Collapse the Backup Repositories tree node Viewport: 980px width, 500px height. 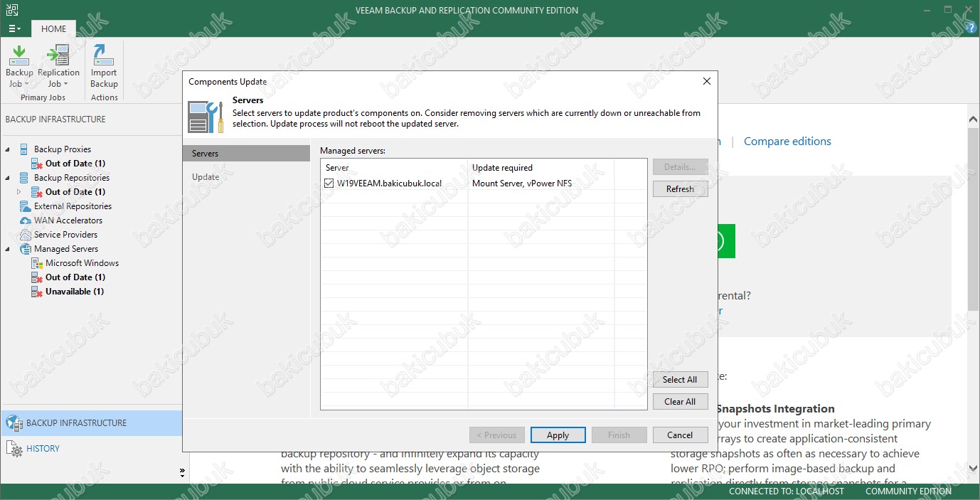click(x=8, y=178)
